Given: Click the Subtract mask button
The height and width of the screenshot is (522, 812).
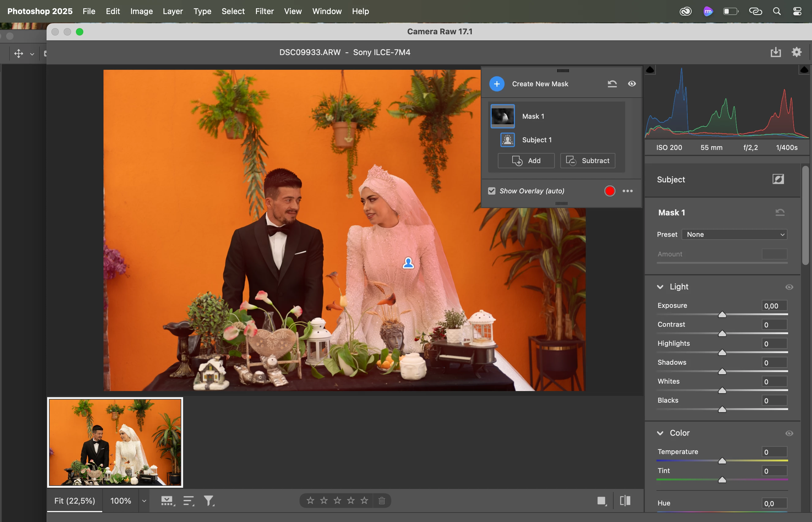Looking at the screenshot, I should (588, 161).
